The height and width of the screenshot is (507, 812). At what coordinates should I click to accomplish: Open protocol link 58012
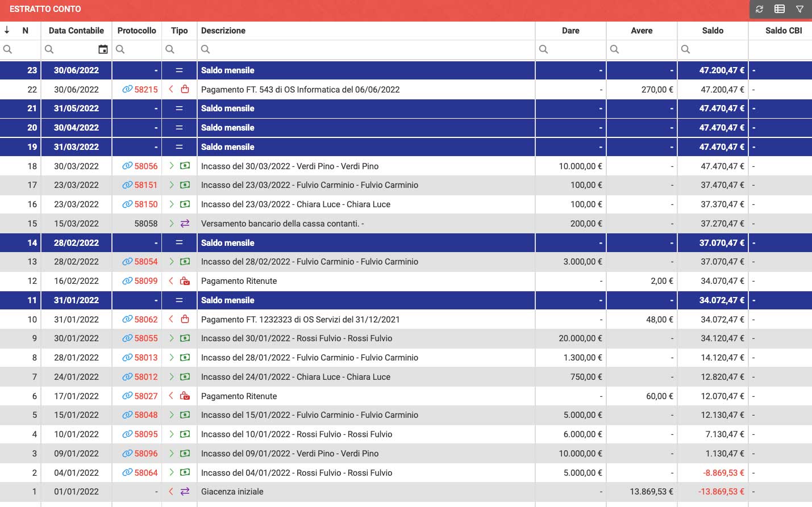click(146, 377)
